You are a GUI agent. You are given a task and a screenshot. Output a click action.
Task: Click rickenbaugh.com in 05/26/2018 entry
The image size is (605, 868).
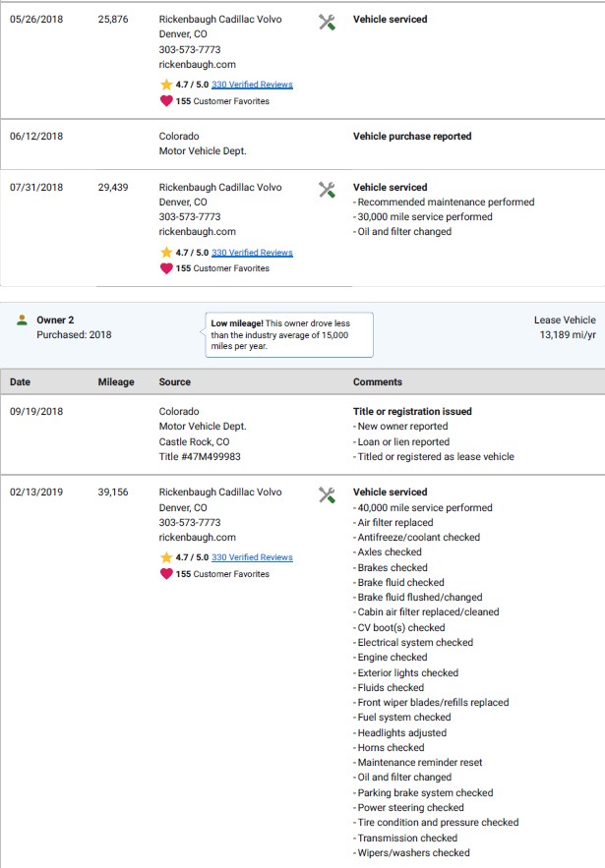pyautogui.click(x=197, y=64)
